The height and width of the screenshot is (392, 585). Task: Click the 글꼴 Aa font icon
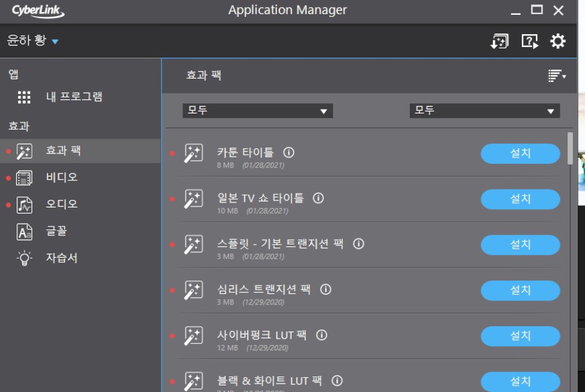(25, 231)
